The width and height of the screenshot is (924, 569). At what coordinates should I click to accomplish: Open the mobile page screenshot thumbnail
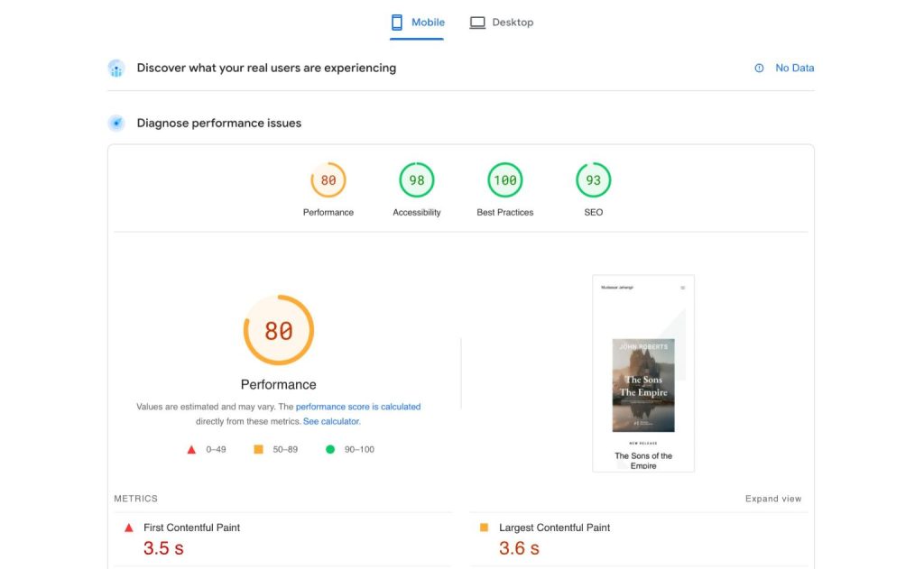tap(643, 373)
